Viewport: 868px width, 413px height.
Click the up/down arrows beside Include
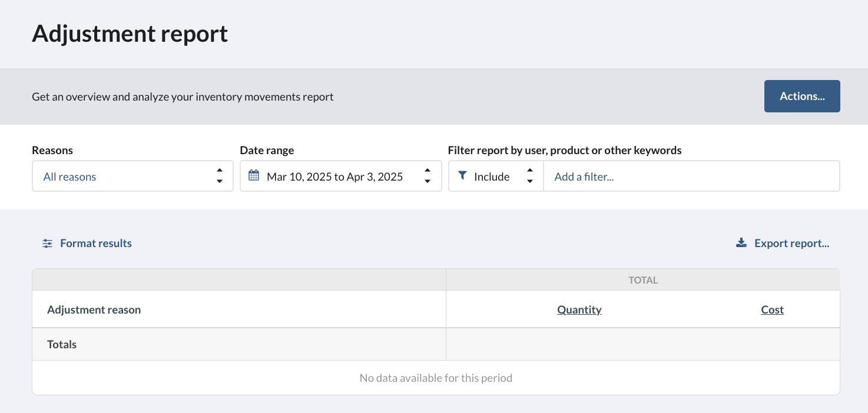530,176
